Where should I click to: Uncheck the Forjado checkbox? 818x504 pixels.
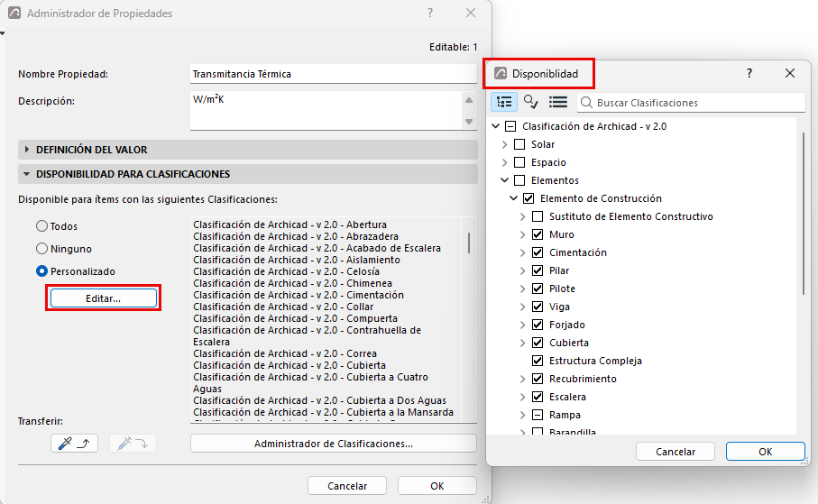pos(538,325)
